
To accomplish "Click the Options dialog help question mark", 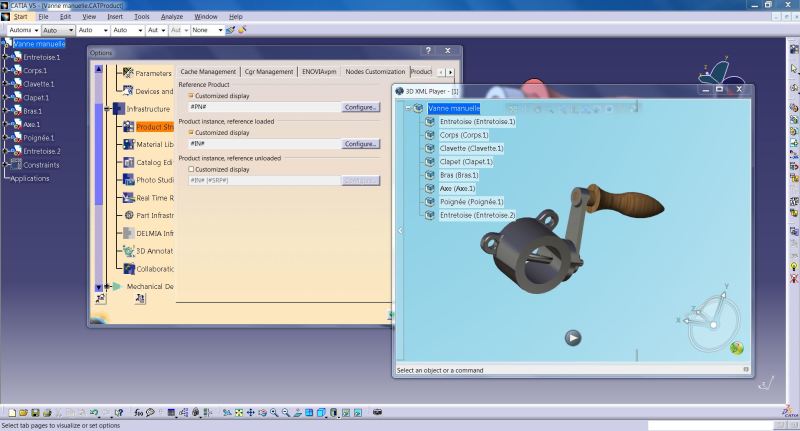I will (428, 50).
